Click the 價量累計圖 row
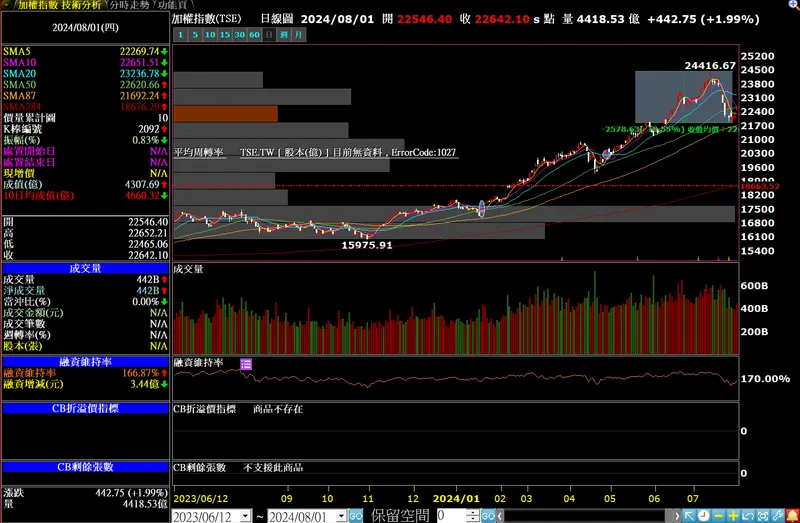The image size is (800, 523). (85, 118)
